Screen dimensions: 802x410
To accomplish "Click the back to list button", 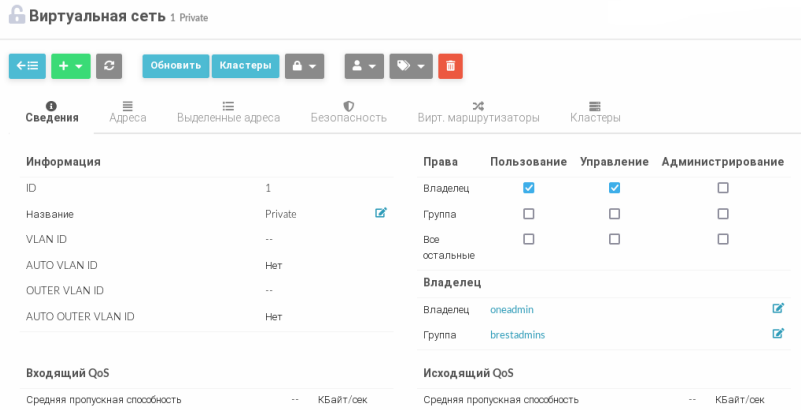I will pyautogui.click(x=27, y=66).
